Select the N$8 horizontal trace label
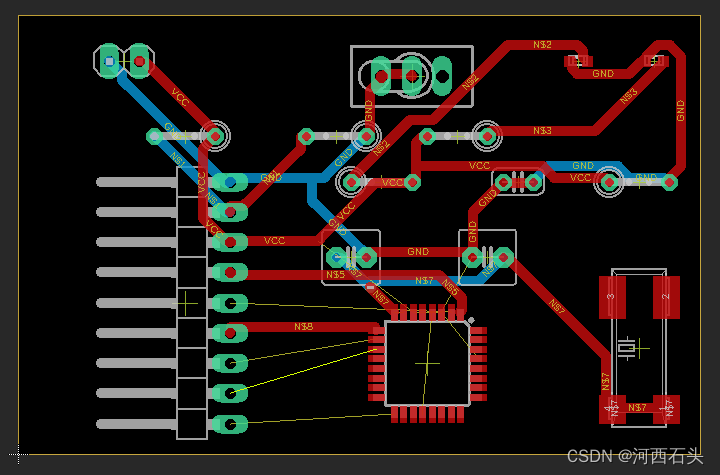Screen dimensions: 720x475 tap(303, 326)
